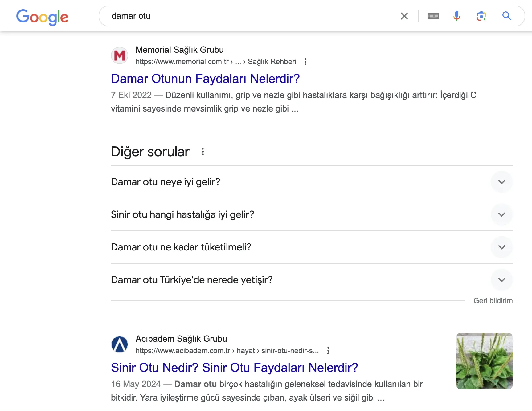Click the 'Memorial Sağlık Grubu' site name
This screenshot has width=532, height=411.
(x=180, y=50)
